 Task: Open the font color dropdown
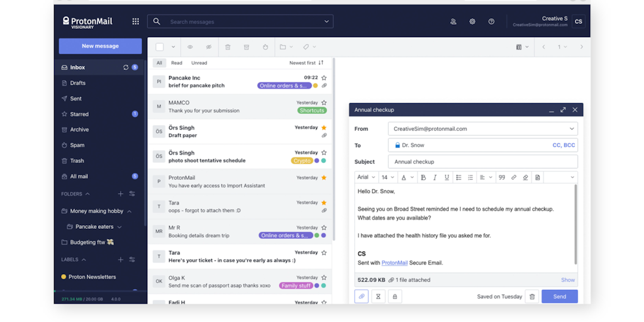tap(408, 177)
